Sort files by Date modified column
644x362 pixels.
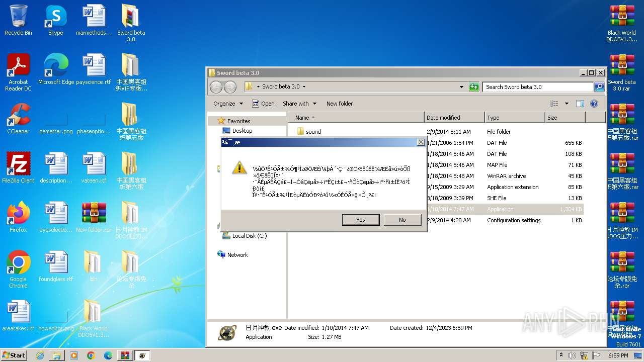(454, 118)
